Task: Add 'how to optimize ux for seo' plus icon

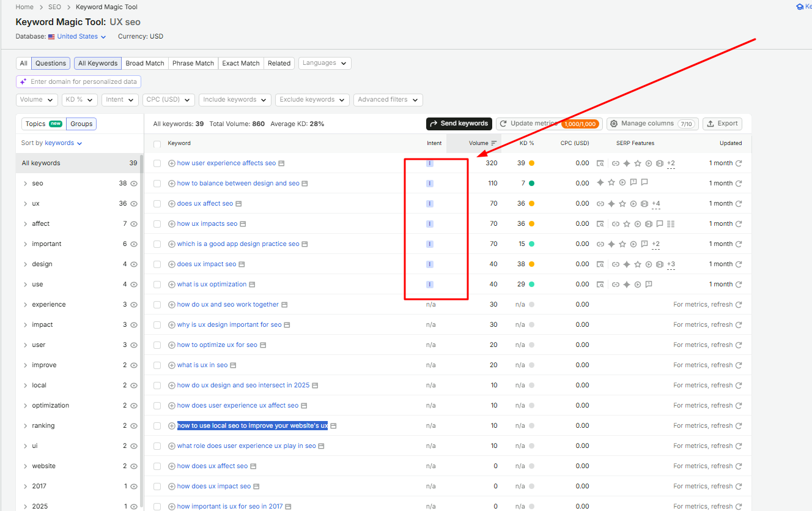Action: point(172,345)
